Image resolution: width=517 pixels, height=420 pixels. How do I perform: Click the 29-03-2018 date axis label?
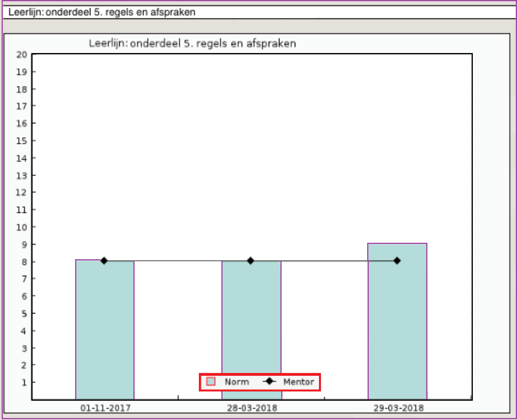[398, 408]
